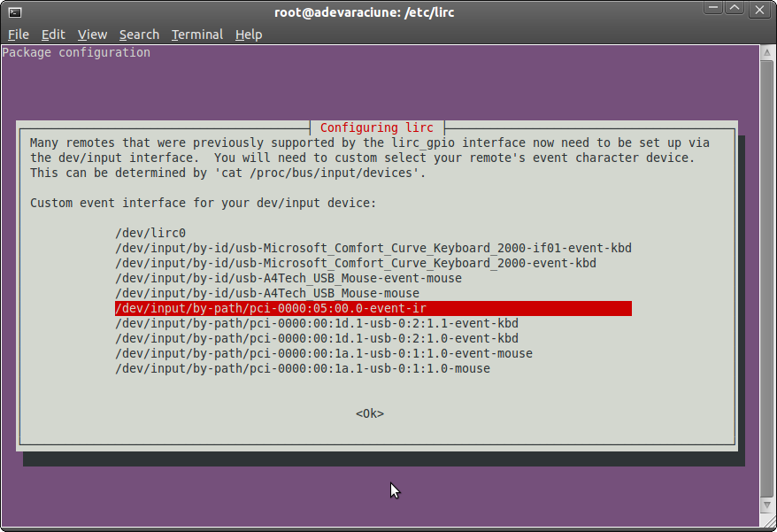
Task: Click the terminal window menu icon in title bar
Action: 15,12
